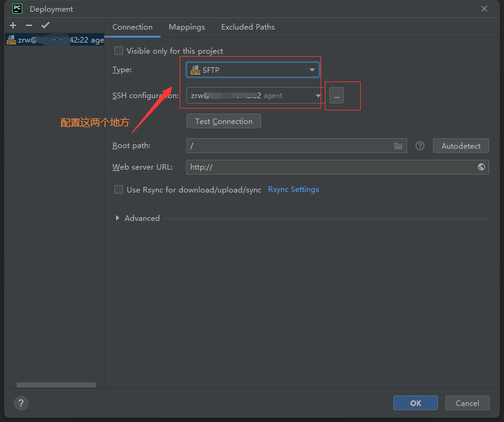This screenshot has width=504, height=422.
Task: Toggle Use Rsync for download/upload/sync
Action: pyautogui.click(x=119, y=190)
